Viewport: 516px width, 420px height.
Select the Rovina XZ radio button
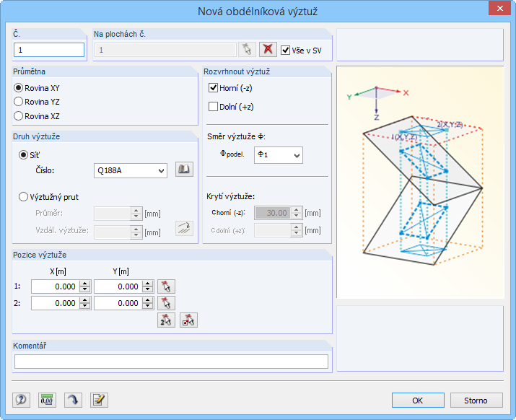point(19,116)
